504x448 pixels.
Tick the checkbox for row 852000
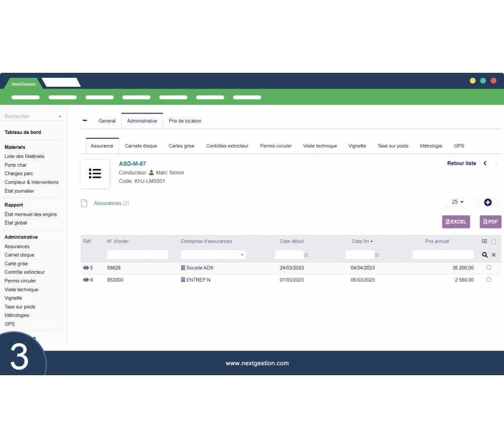pyautogui.click(x=488, y=279)
